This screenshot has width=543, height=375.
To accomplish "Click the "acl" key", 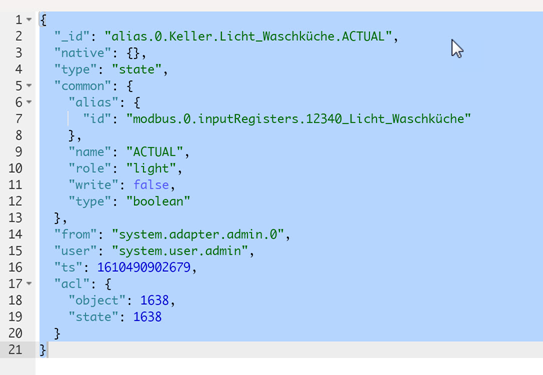I will (x=72, y=284).
